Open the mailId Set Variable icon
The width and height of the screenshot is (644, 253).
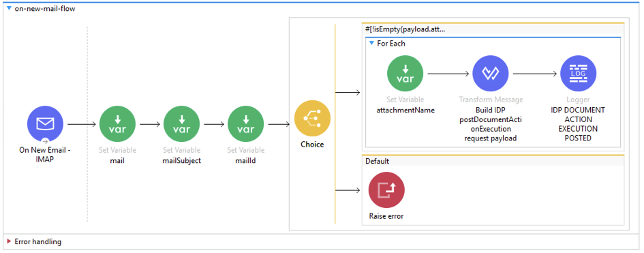tap(245, 124)
